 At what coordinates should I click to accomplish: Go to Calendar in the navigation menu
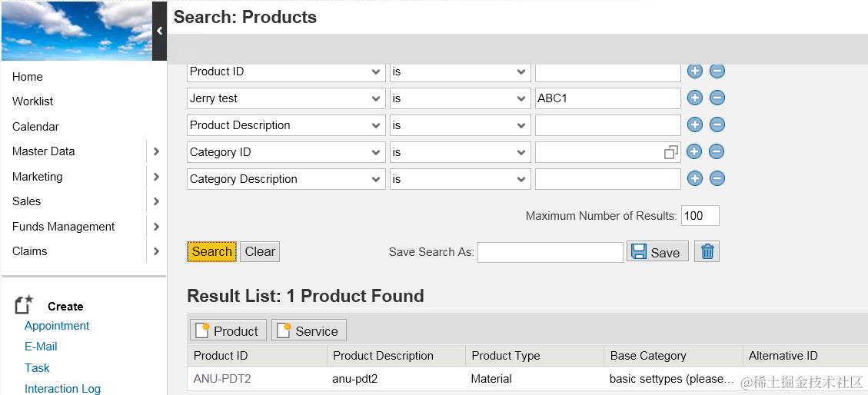pyautogui.click(x=35, y=127)
